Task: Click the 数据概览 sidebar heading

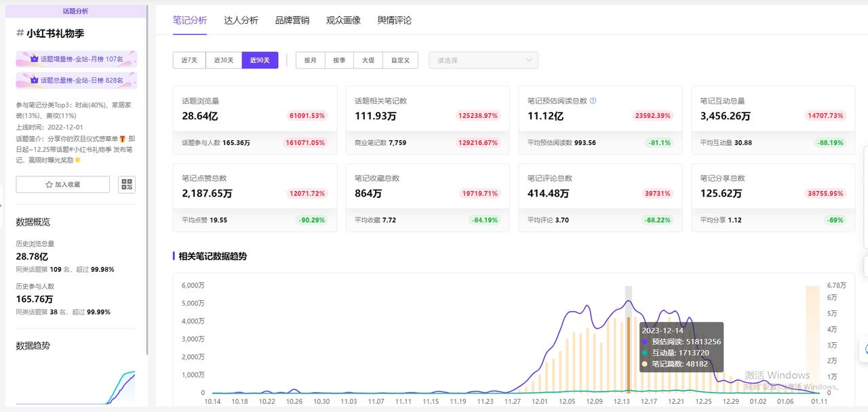Action: click(x=33, y=222)
